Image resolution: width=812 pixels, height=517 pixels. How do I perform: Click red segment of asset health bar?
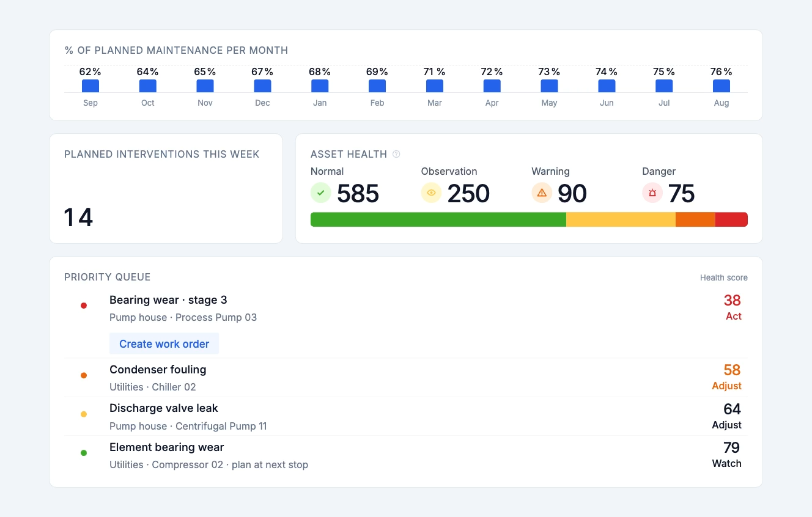coord(731,219)
